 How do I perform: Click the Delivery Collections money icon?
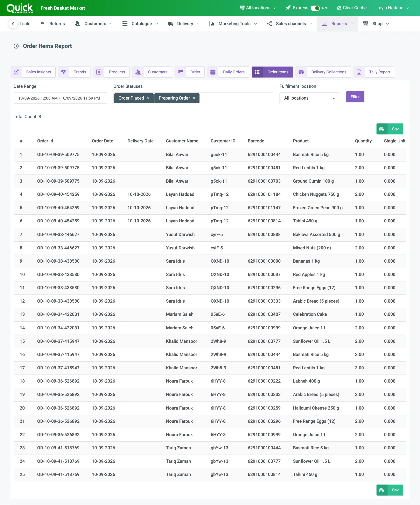click(301, 72)
